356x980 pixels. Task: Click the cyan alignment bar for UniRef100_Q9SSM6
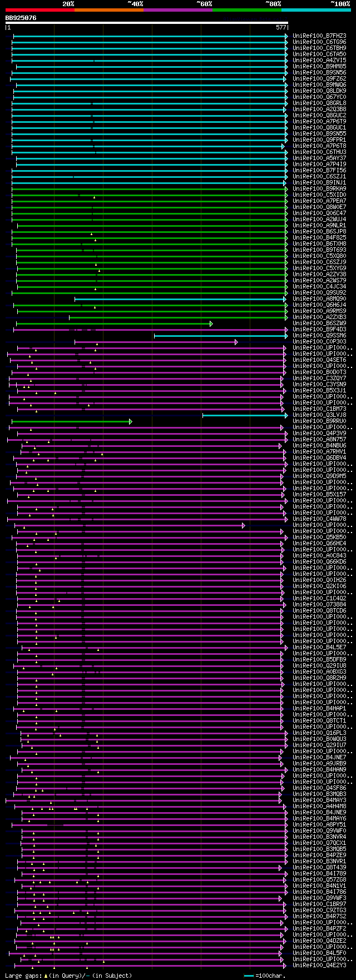coord(221,336)
